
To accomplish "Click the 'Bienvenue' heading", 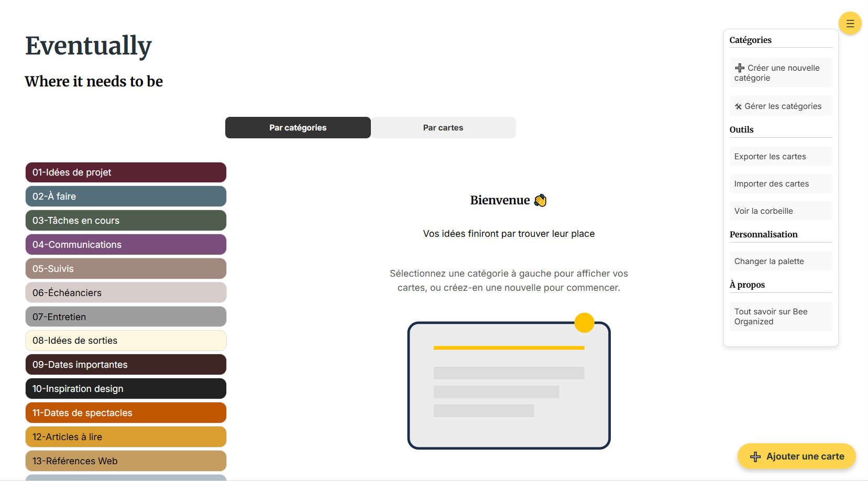I will click(508, 200).
